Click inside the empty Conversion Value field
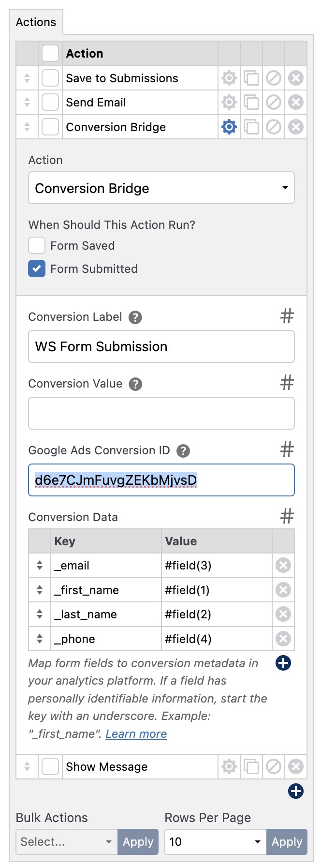This screenshot has width=321, height=868. [161, 413]
